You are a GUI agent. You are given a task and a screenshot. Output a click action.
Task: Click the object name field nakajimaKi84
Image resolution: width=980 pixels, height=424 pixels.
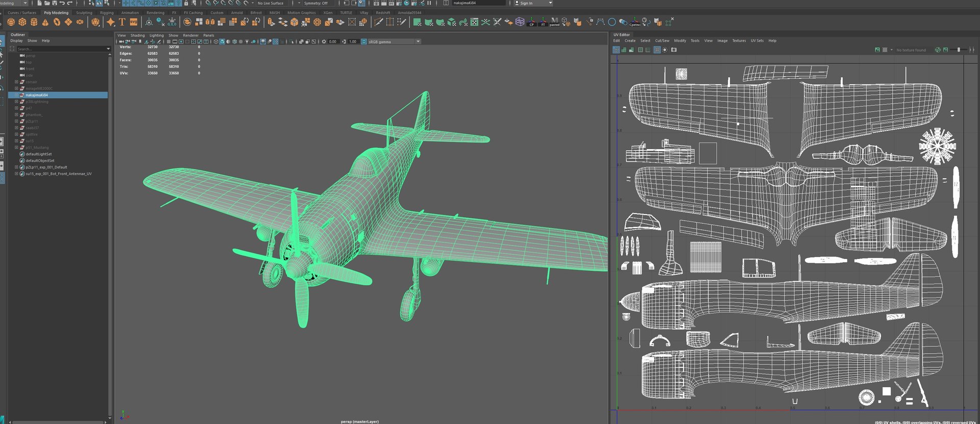tap(478, 3)
